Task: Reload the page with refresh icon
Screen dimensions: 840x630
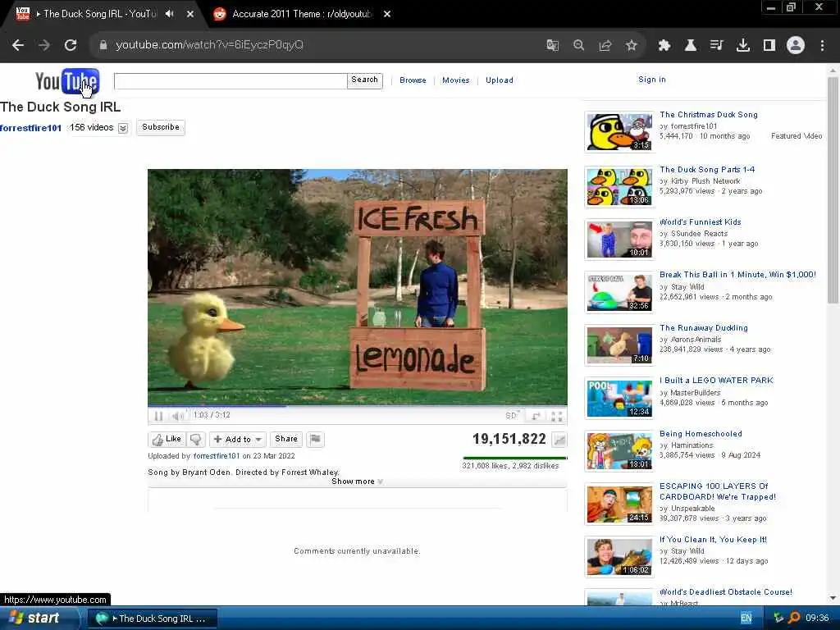Action: [71, 46]
